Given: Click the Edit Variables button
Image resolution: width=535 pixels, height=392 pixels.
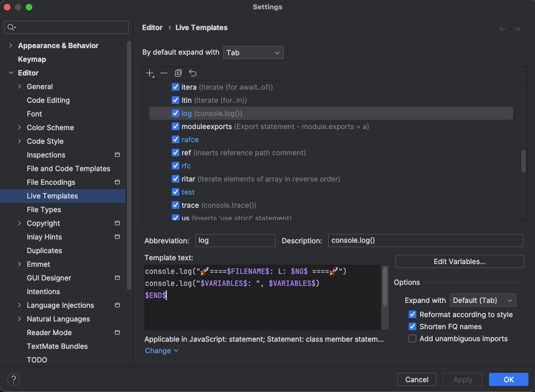Looking at the screenshot, I should coord(459,261).
